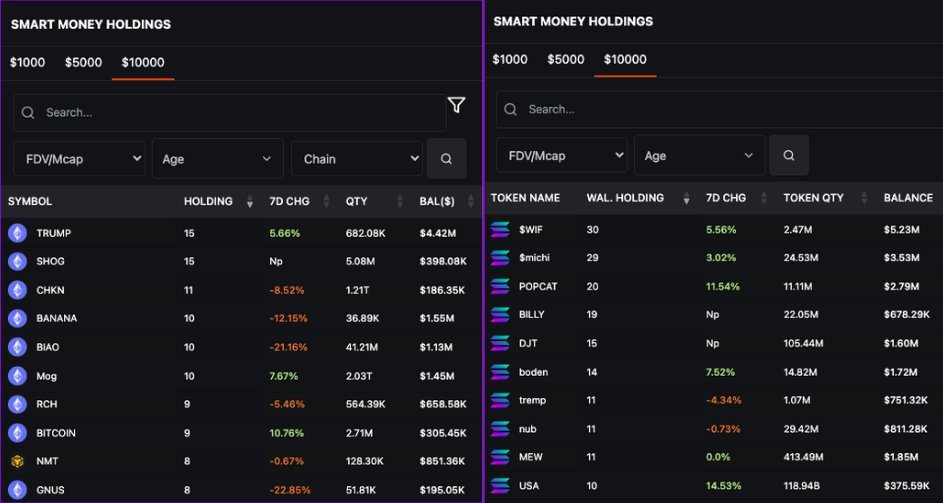Image resolution: width=943 pixels, height=503 pixels.
Task: Click the Solana icon next to POPCAT
Action: pos(500,286)
